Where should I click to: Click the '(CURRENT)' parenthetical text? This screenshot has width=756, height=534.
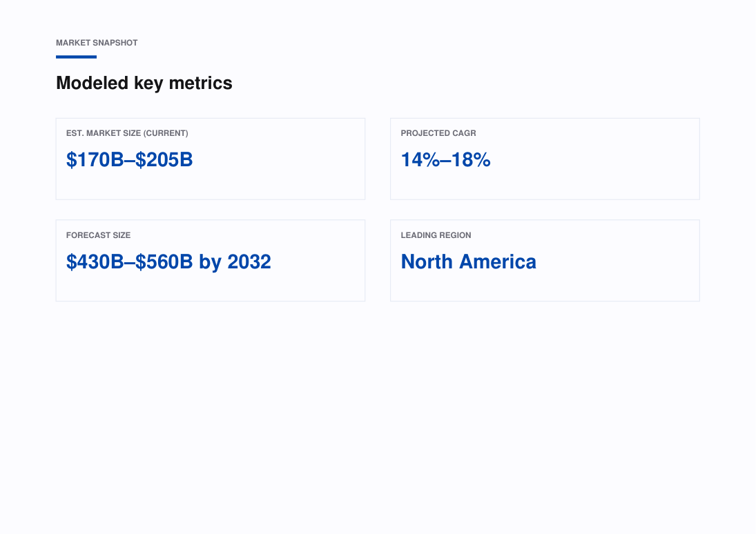click(x=166, y=133)
